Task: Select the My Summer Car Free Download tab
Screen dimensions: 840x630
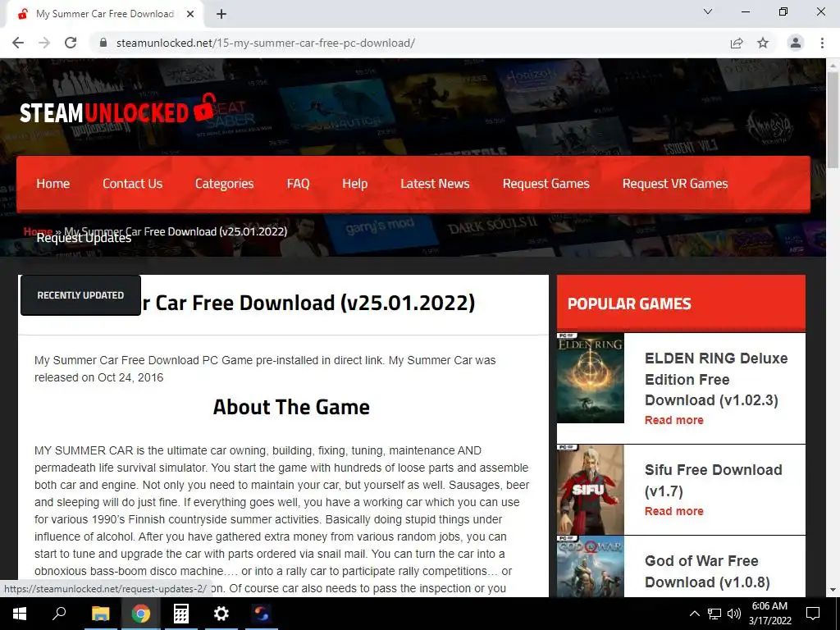Action: [105, 15]
